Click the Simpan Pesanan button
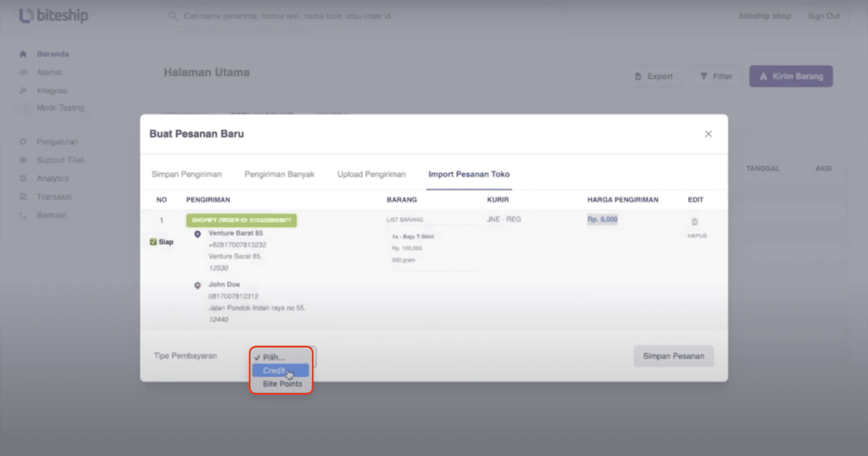This screenshot has width=868, height=456. [x=674, y=356]
